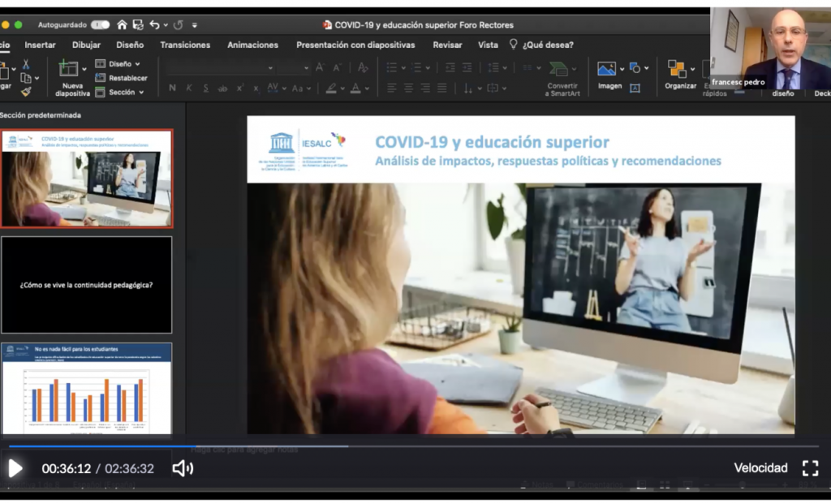
Task: Toggle strikethrough formatting
Action: pyautogui.click(x=222, y=88)
